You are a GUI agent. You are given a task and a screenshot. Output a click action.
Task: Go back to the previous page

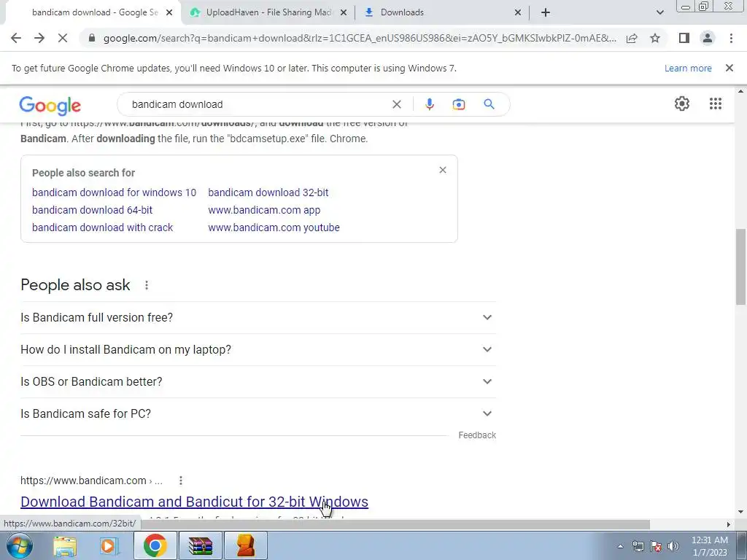pos(16,38)
